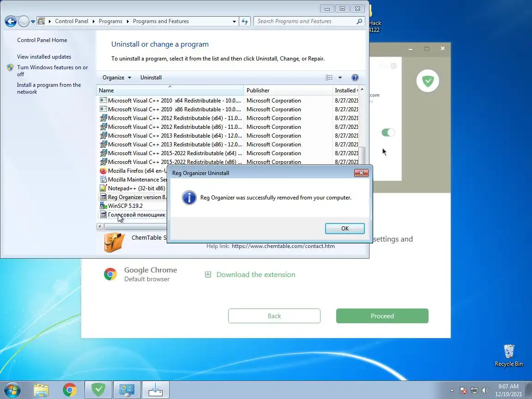This screenshot has width=532, height=399.
Task: Click the horizontal scrollbar left arrow
Action: (100, 226)
